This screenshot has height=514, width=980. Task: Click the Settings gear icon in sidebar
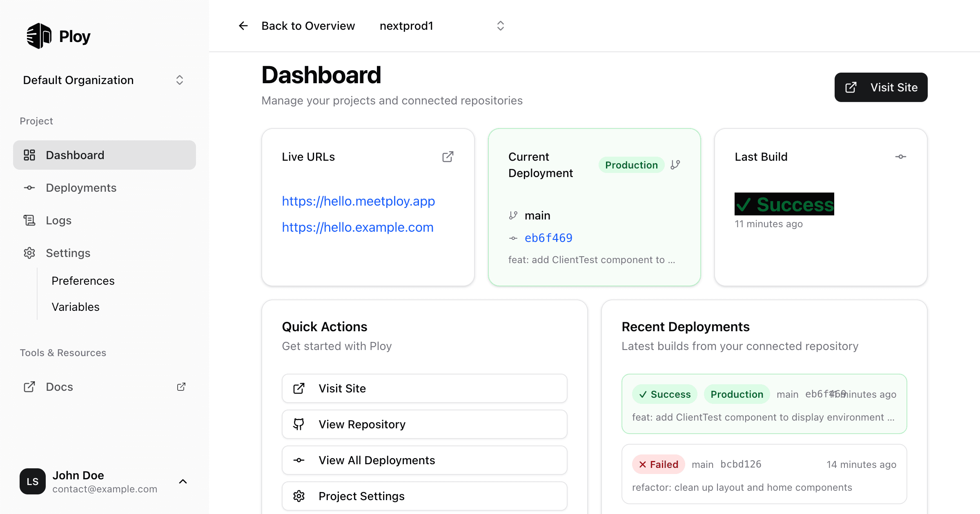point(29,253)
